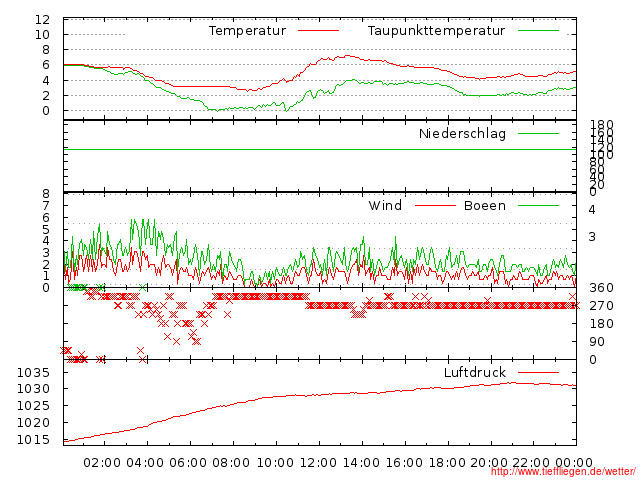Click the 1020 pressure axis value
The width and height of the screenshot is (640, 480).
33,422
